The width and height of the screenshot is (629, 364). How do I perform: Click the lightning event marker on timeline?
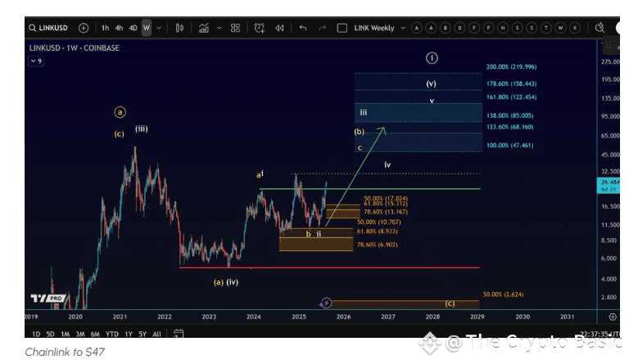coord(326,303)
